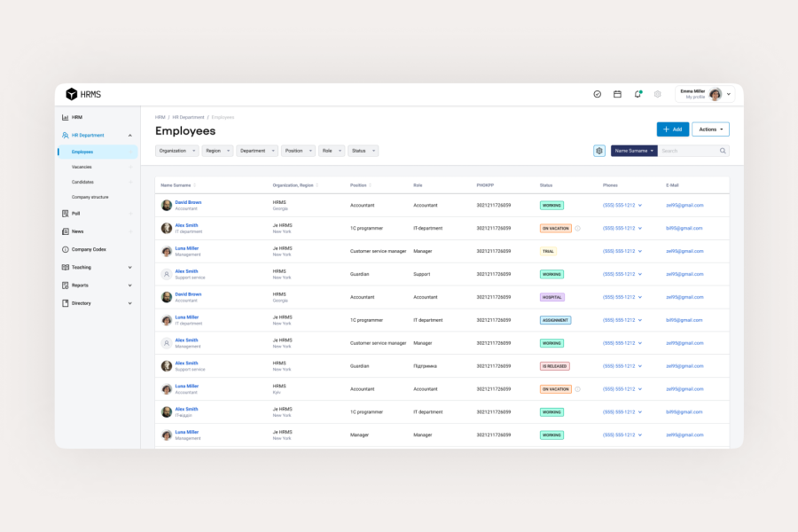Open the notifications bell
Image resolution: width=798 pixels, height=532 pixels.
638,94
